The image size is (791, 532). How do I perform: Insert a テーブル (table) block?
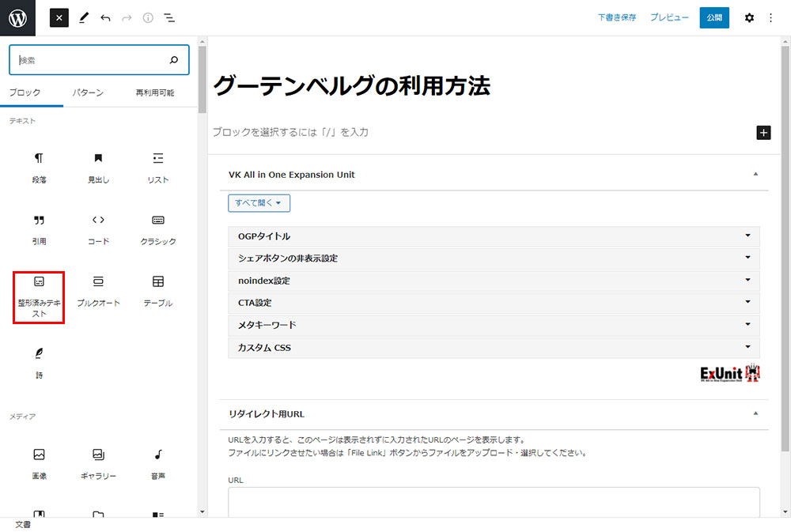click(x=157, y=291)
